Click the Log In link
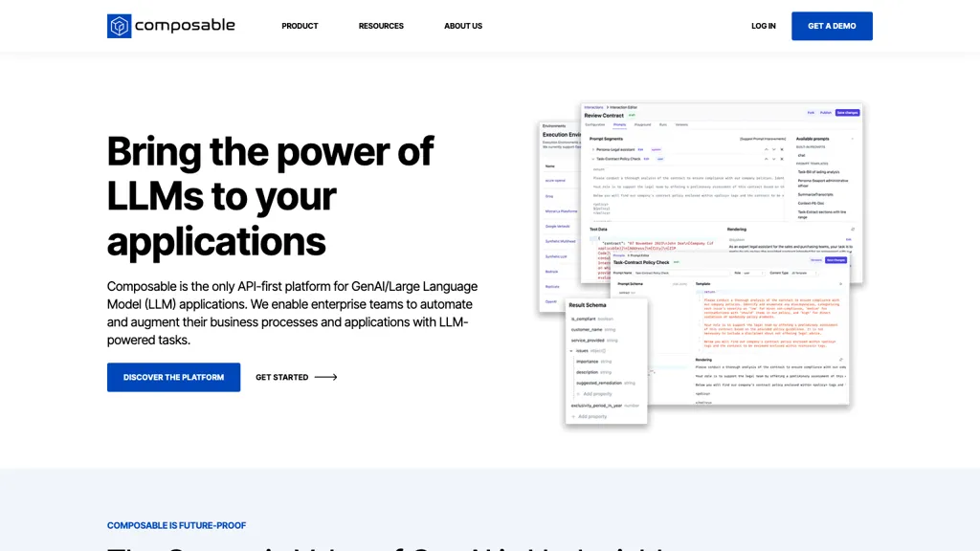 763,26
